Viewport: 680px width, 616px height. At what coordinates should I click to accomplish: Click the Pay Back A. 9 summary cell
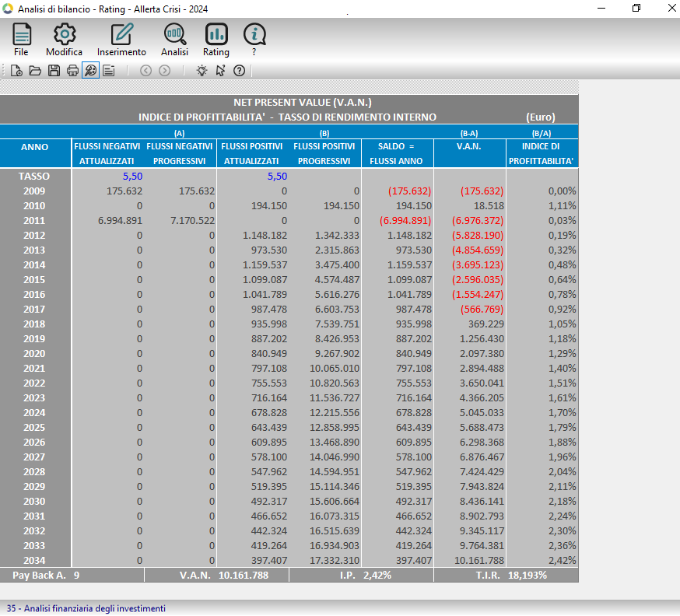72,576
